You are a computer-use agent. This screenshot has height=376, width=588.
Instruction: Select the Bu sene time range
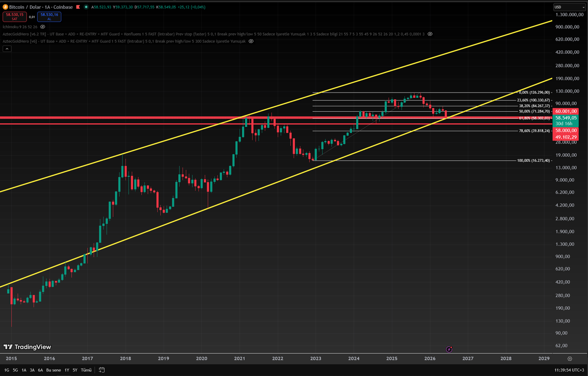(54, 370)
